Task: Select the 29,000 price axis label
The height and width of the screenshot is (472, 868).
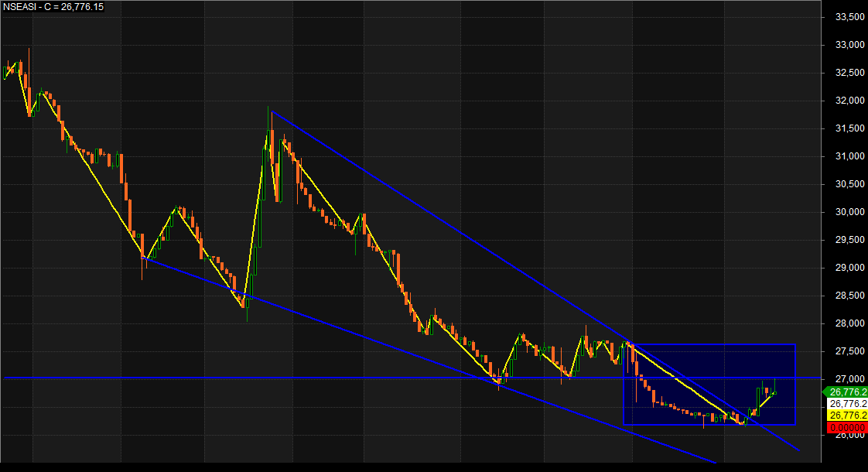Action: 849,268
